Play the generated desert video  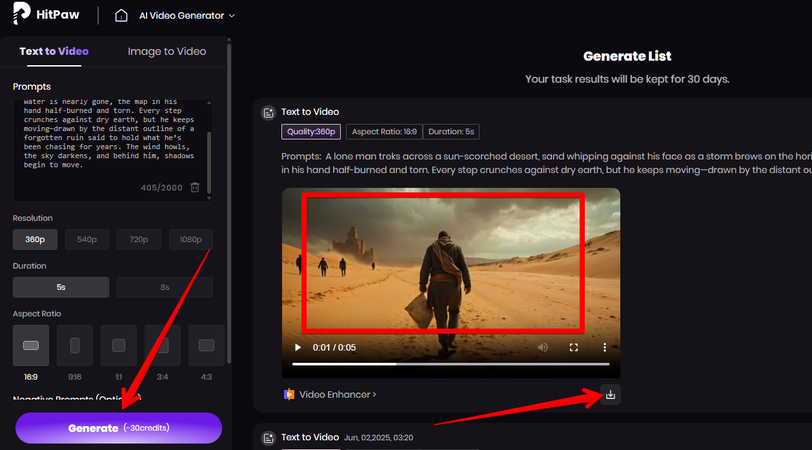297,347
